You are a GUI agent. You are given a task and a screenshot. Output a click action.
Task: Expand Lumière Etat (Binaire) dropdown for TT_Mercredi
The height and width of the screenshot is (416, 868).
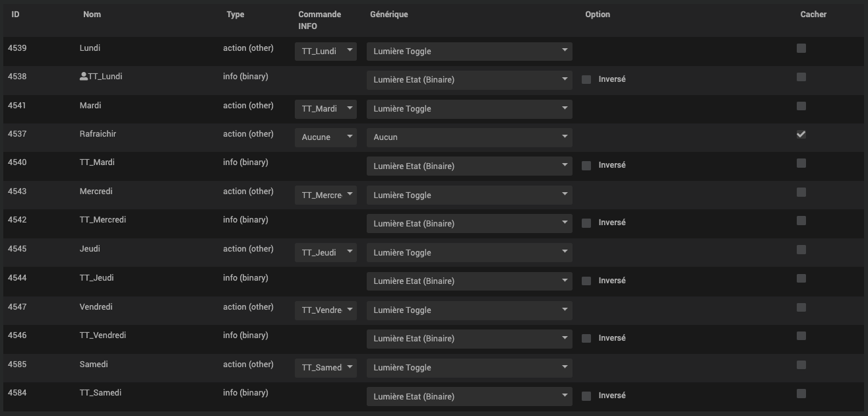click(x=469, y=224)
